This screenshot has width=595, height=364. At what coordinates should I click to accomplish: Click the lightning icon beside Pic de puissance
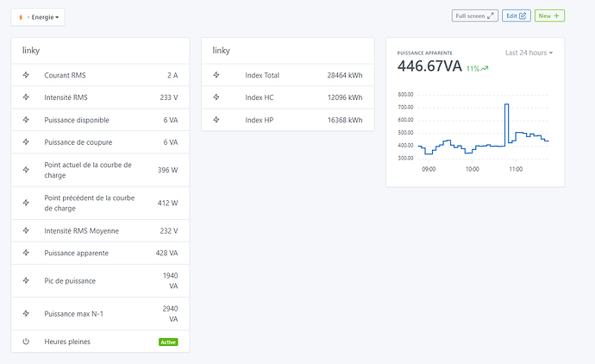(x=26, y=281)
